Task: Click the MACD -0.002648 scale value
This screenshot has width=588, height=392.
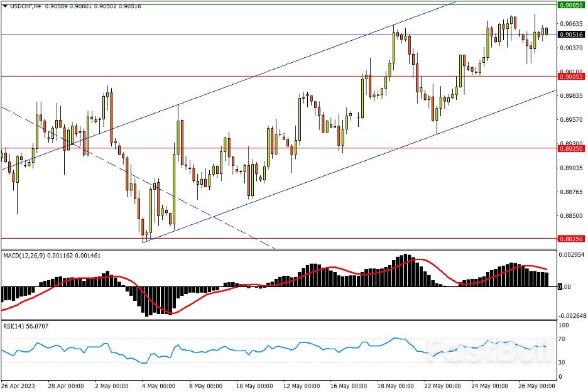Action: (572, 316)
